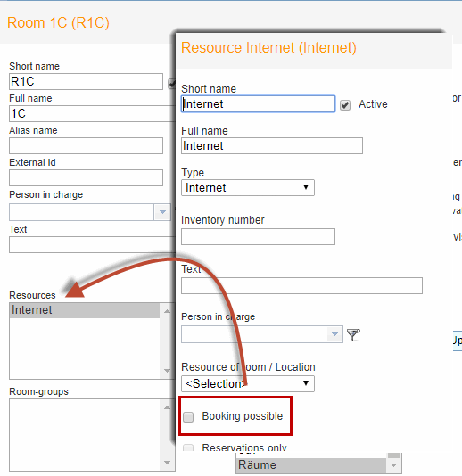Select the Räume list entry

311,465
